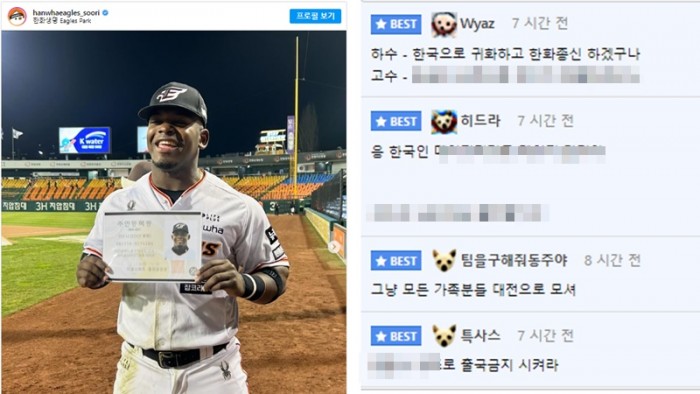The width and height of the screenshot is (700, 394).
Task: Click the 팀을구해줘동주야 username
Action: click(x=514, y=260)
